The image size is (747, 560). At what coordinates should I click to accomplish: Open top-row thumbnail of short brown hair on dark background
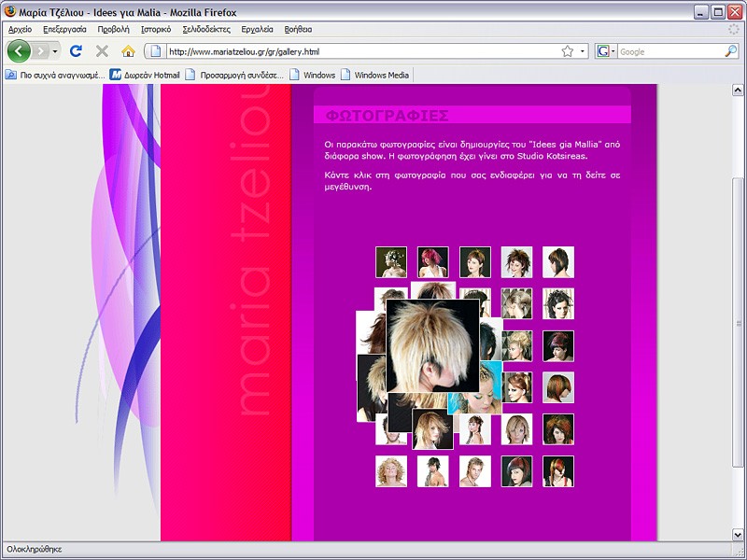475,262
